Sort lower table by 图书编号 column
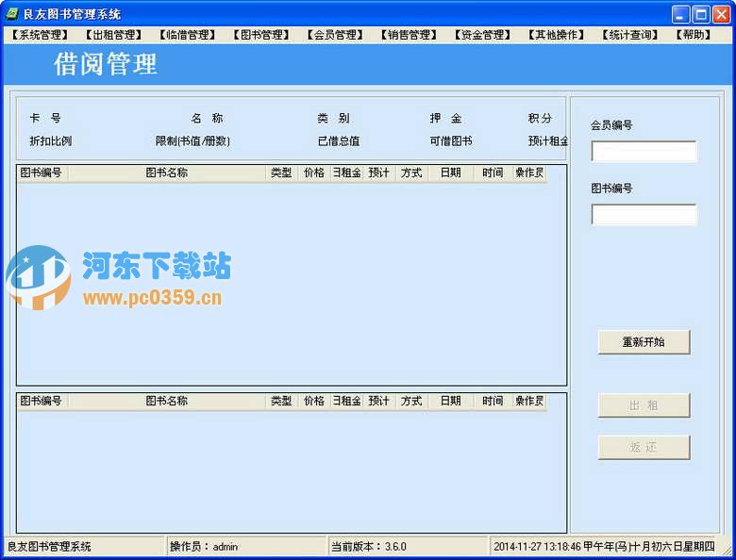736x560 pixels. [x=42, y=401]
